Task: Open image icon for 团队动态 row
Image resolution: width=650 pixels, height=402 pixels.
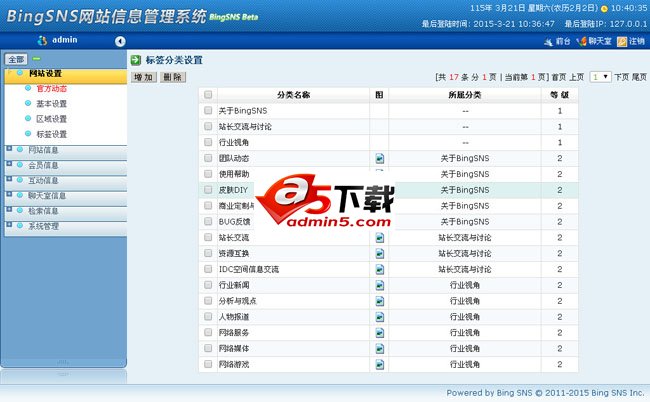Action: pos(380,158)
